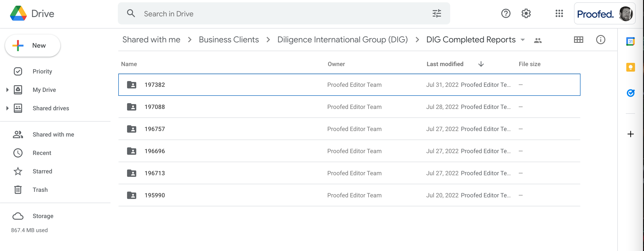Open Drive settings gear

click(526, 14)
